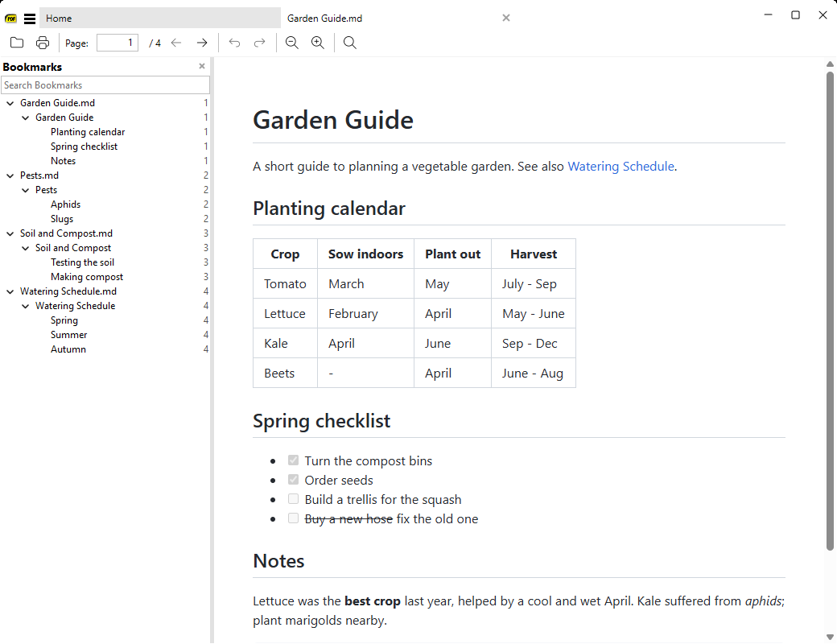Maximize the application window
The width and height of the screenshot is (837, 644).
click(795, 15)
